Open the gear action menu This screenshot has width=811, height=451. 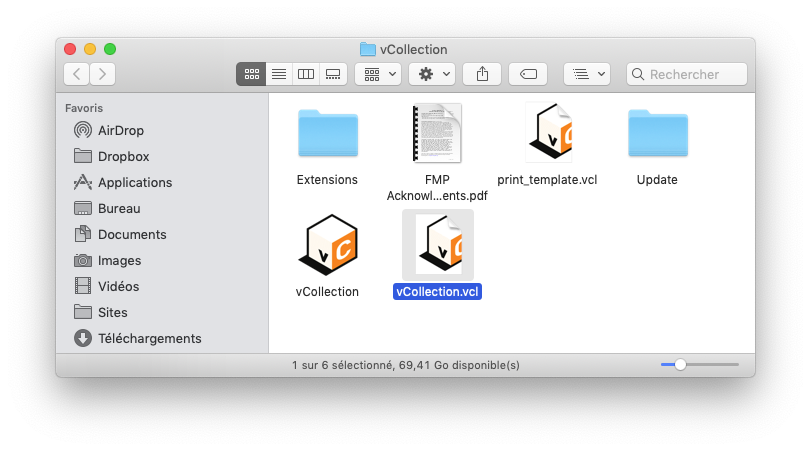click(432, 74)
